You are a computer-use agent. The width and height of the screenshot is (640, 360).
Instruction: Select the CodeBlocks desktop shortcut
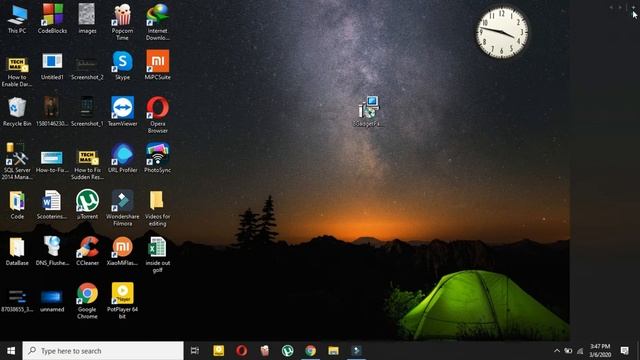[52, 19]
